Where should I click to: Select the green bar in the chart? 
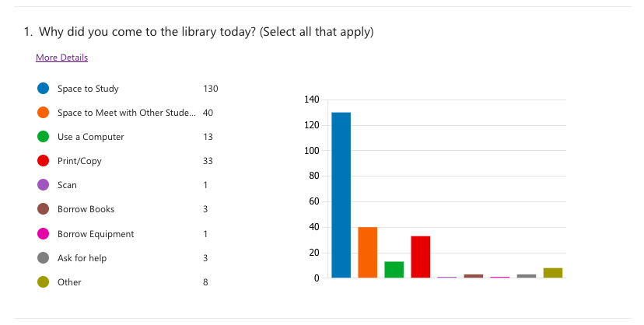pos(394,270)
